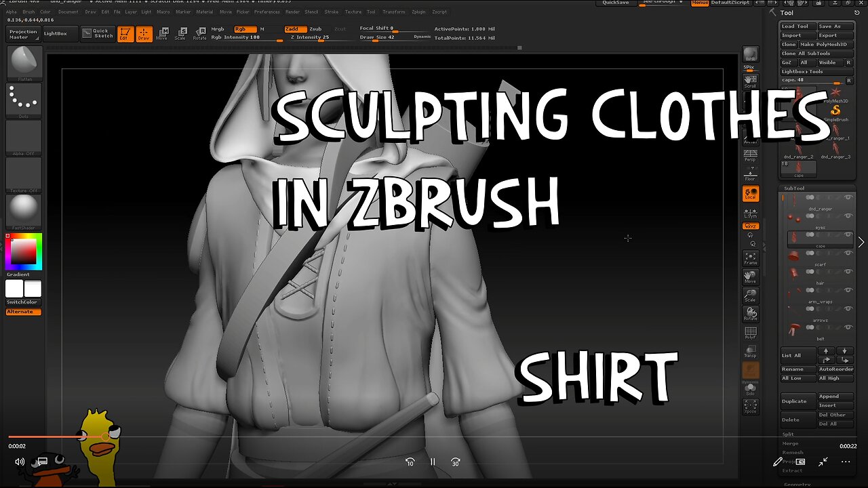Toggle the Zadd sculpt mode
868x488 pixels.
point(294,29)
